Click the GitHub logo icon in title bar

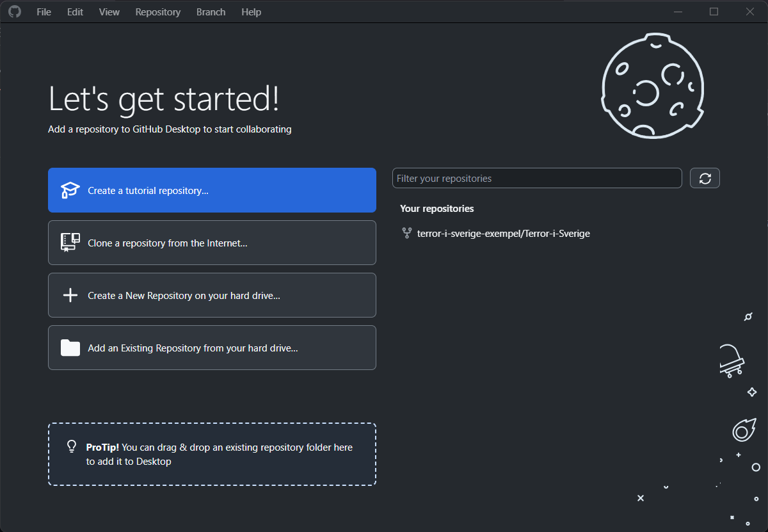pyautogui.click(x=14, y=12)
